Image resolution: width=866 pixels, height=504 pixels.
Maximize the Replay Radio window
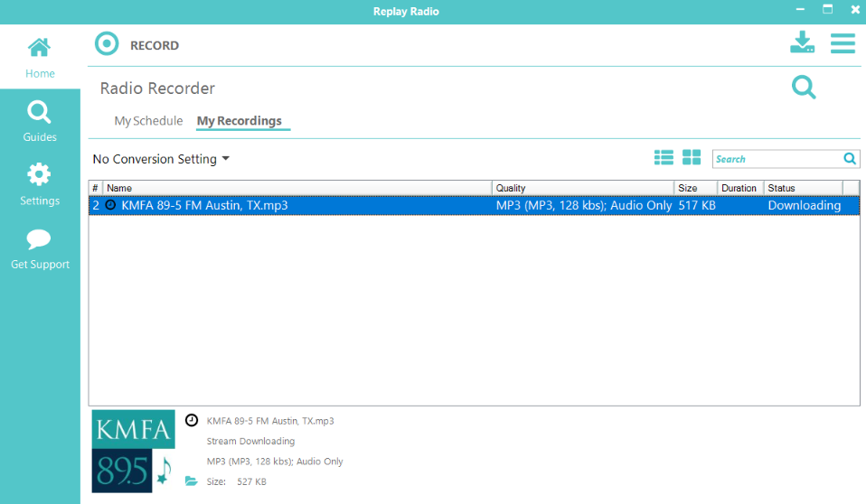click(x=827, y=9)
